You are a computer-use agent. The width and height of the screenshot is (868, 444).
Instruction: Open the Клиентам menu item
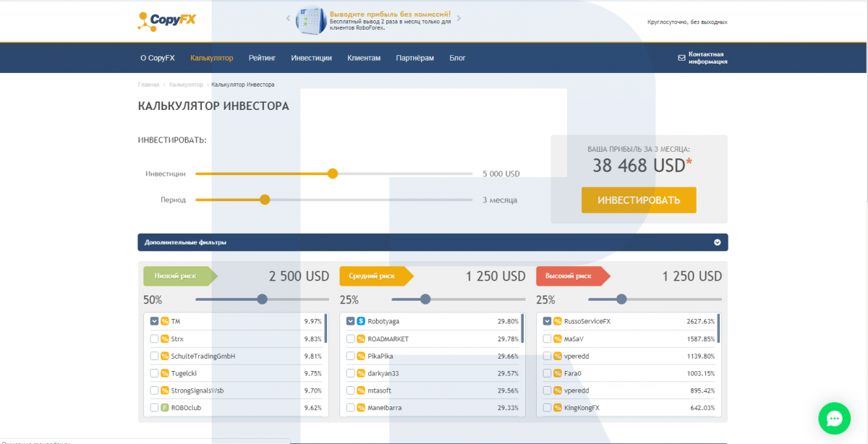coord(364,58)
